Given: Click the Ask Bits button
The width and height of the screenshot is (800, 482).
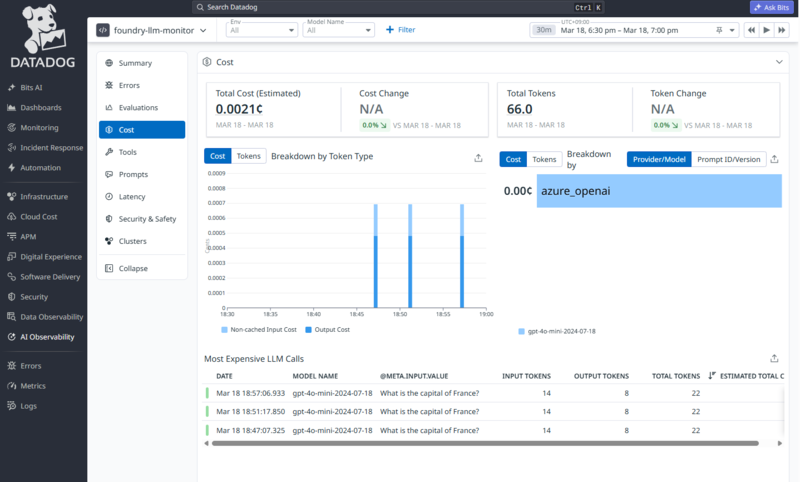Looking at the screenshot, I should pyautogui.click(x=771, y=7).
